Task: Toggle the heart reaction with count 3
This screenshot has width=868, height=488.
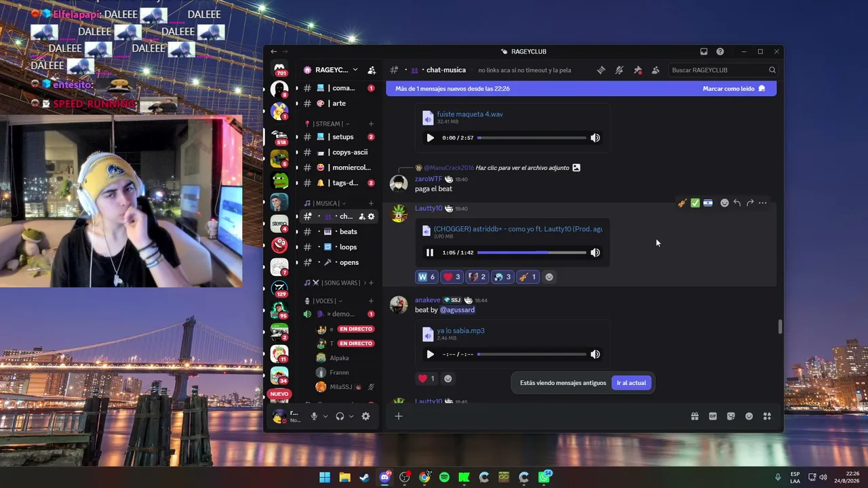Action: [452, 277]
